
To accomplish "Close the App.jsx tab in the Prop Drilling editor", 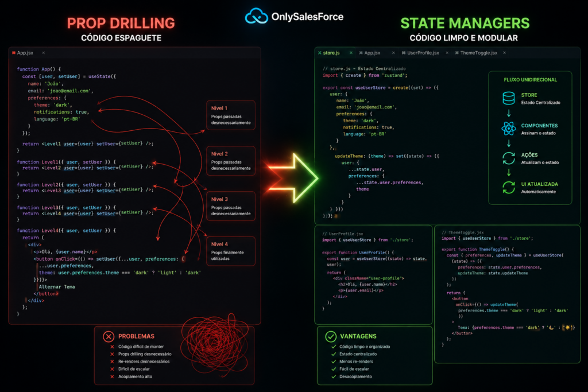I will 44,53.
